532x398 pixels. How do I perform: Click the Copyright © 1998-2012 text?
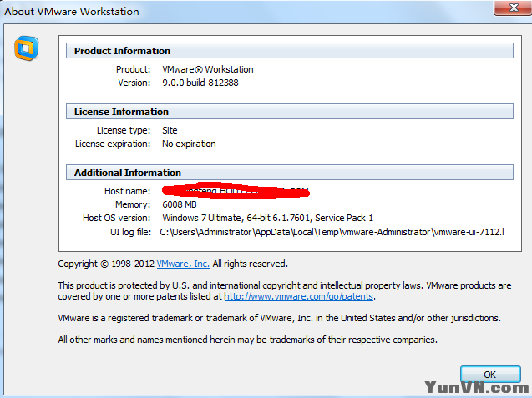point(106,264)
